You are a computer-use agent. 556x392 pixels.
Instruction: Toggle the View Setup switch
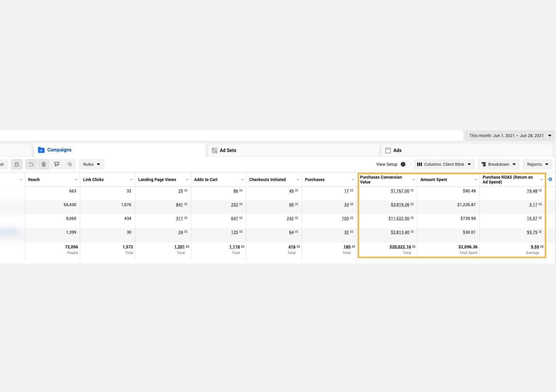pos(405,164)
